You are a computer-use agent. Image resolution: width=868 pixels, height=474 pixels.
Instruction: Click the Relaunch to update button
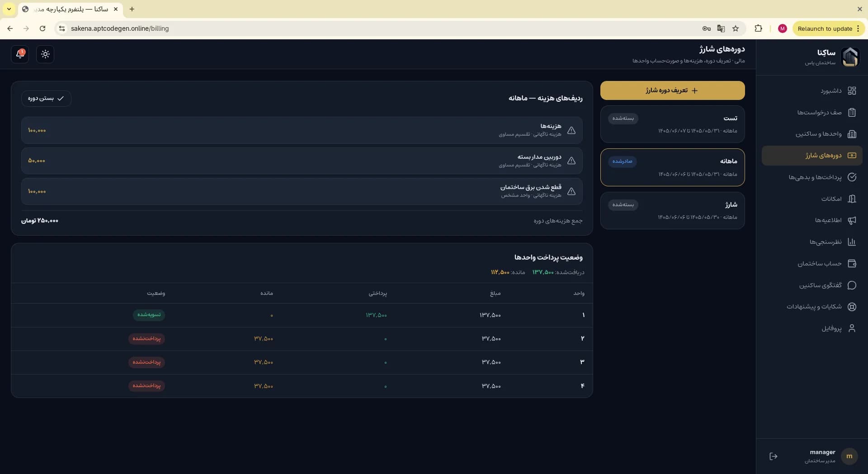pyautogui.click(x=828, y=28)
